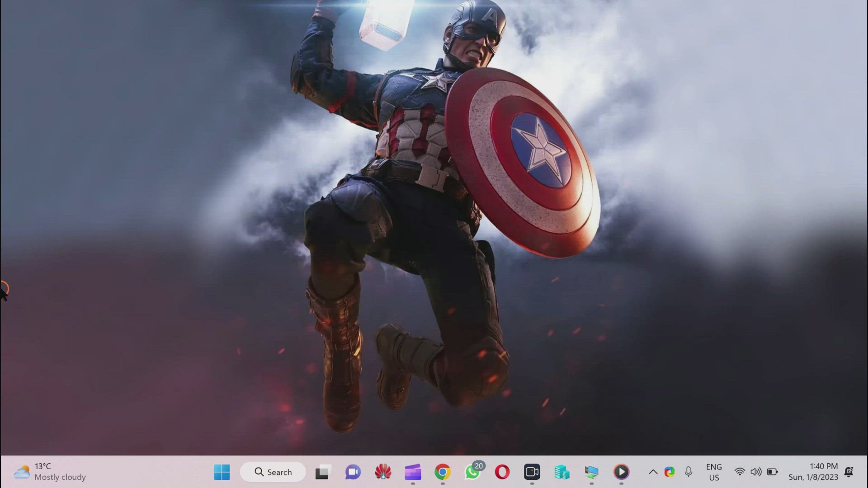
Task: Open the Windows Start menu
Action: coord(222,472)
